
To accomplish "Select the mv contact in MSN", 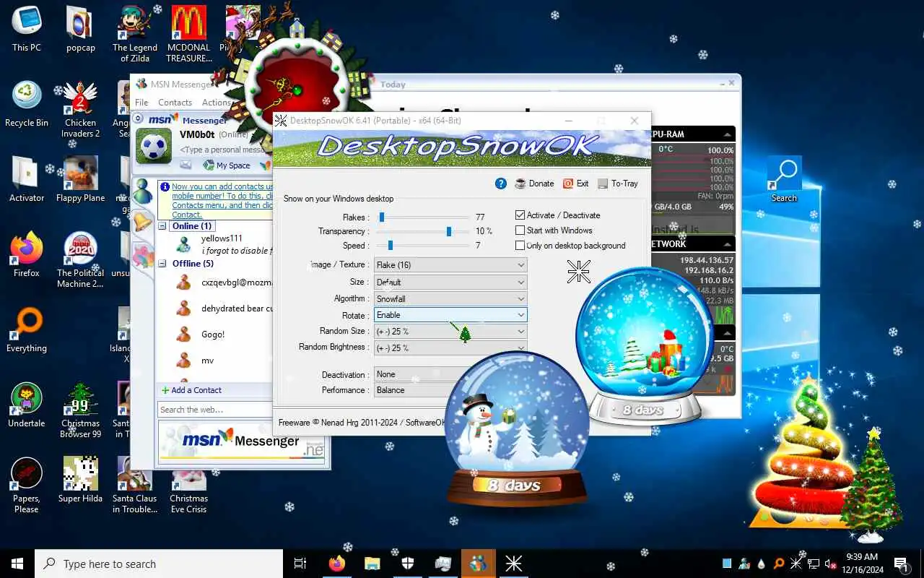I will click(207, 361).
